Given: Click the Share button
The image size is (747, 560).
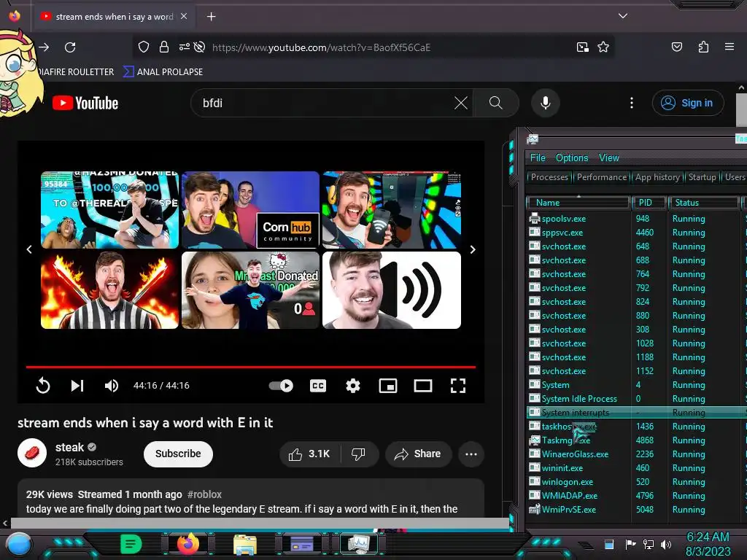Looking at the screenshot, I should (418, 454).
